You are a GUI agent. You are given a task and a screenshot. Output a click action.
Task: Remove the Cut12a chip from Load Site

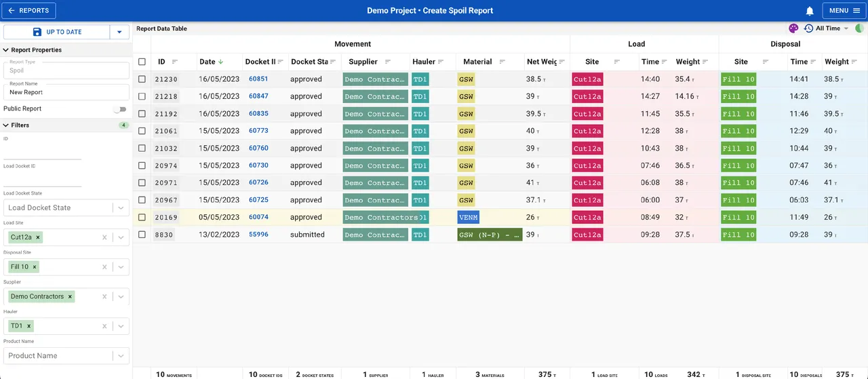coord(38,237)
